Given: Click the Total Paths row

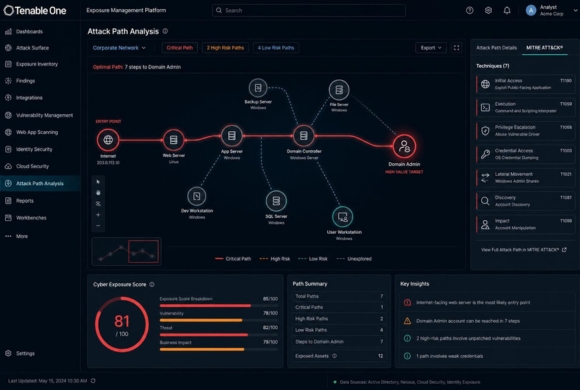Looking at the screenshot, I should [339, 296].
